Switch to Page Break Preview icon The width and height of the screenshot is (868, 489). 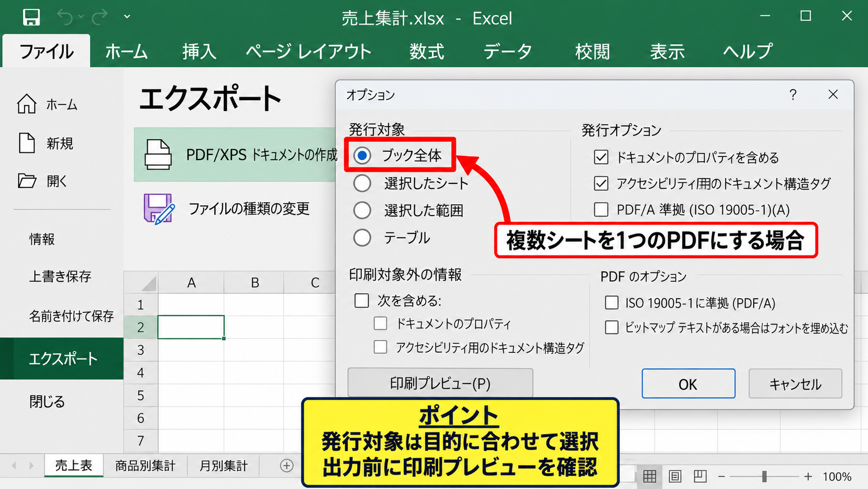coord(700,476)
